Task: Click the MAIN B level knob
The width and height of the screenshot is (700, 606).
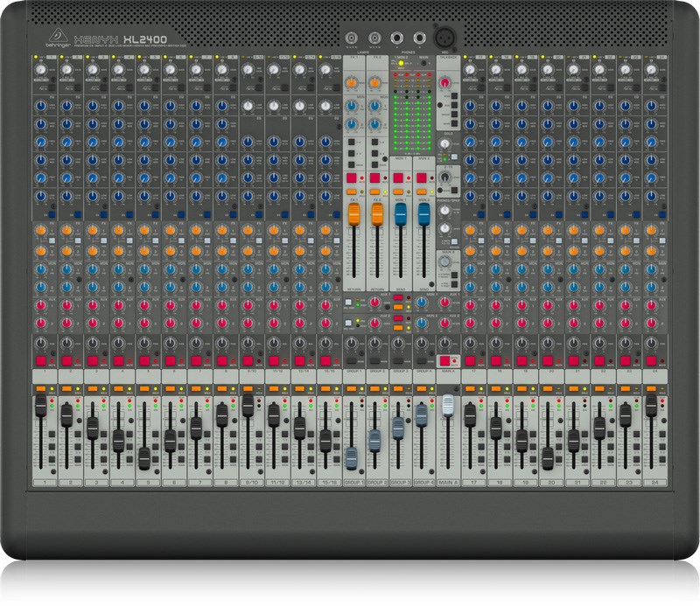Action: point(444,262)
